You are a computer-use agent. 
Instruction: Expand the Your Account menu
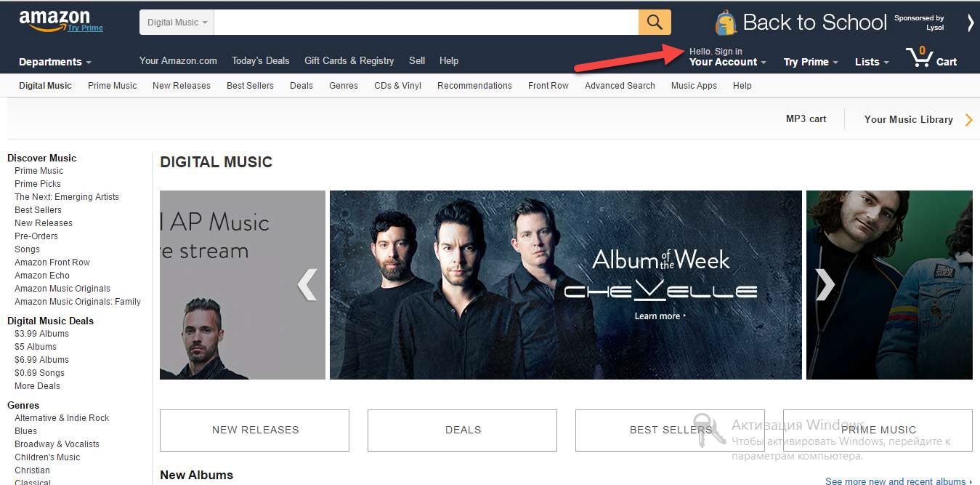pos(728,57)
